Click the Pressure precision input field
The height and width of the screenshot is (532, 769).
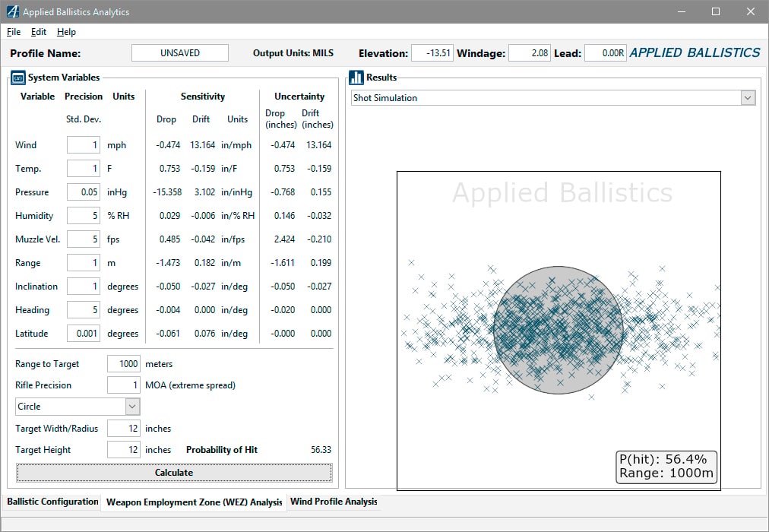pyautogui.click(x=84, y=192)
